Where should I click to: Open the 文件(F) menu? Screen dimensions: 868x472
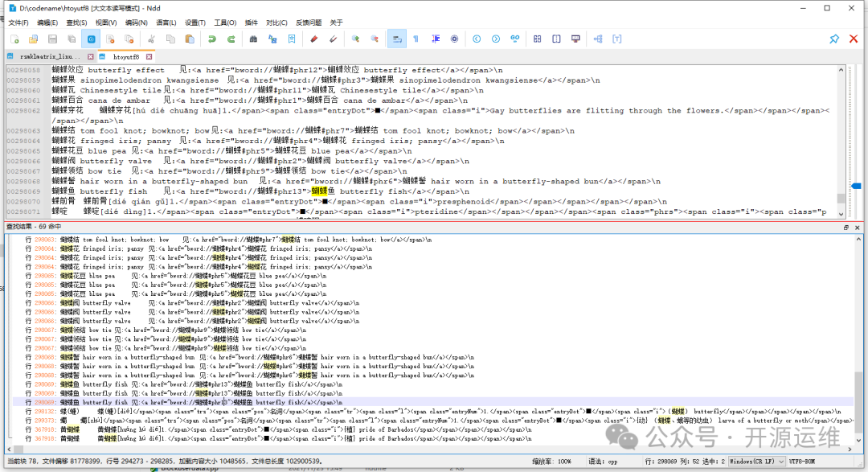pyautogui.click(x=18, y=23)
